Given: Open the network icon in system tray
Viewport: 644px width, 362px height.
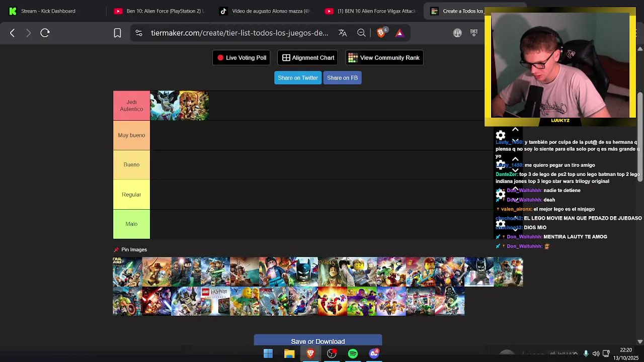Looking at the screenshot, I should [x=606, y=354].
